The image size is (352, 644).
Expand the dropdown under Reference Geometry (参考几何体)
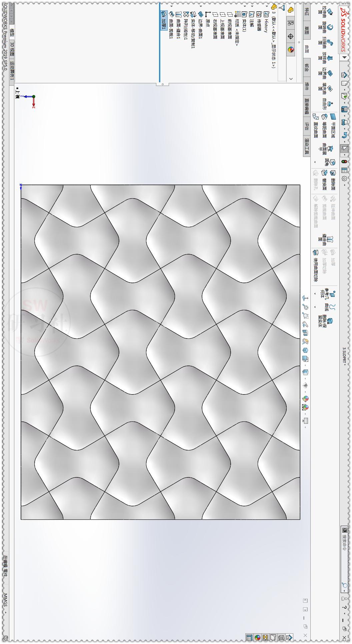pyautogui.click(x=315, y=294)
